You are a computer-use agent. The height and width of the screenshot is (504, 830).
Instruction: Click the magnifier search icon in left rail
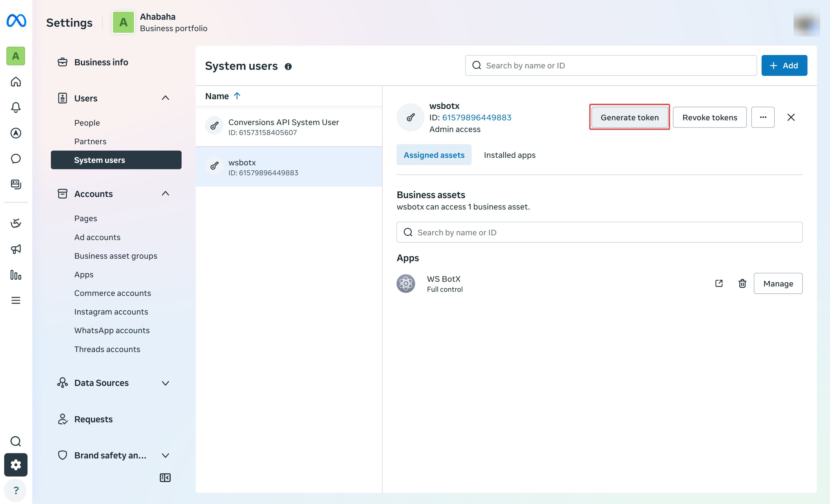pos(16,441)
